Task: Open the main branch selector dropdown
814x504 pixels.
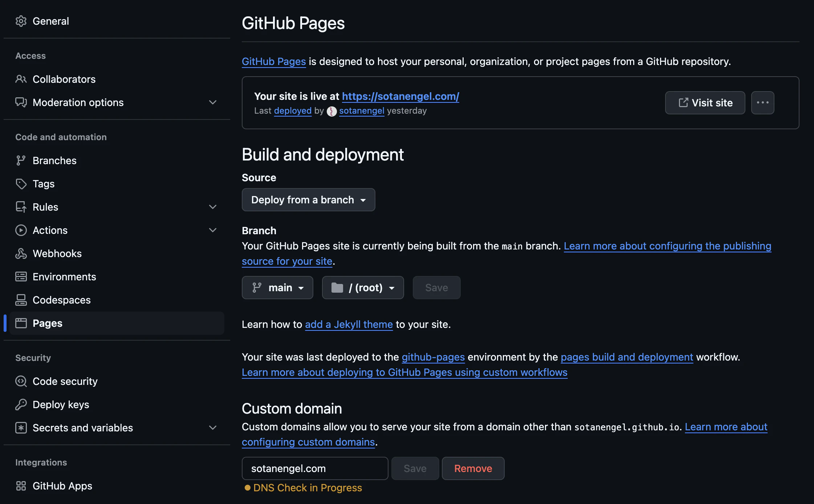Action: click(277, 288)
